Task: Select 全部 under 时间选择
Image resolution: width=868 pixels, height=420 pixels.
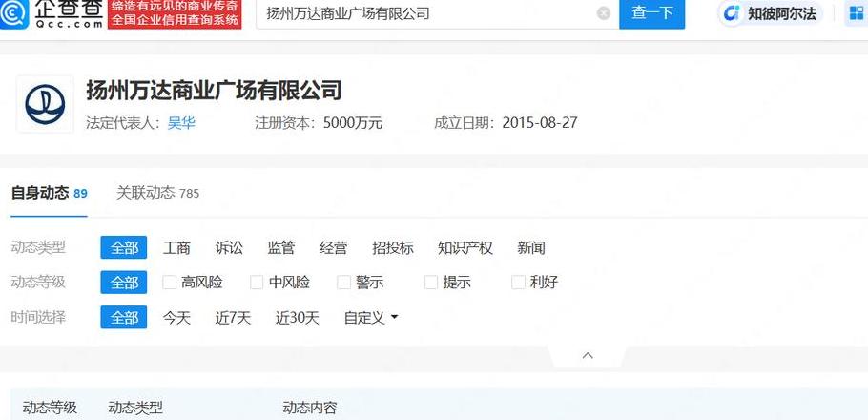Action: pyautogui.click(x=124, y=318)
